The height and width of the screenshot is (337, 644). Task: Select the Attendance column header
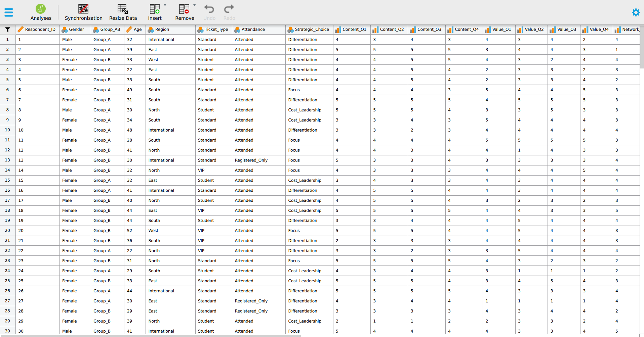tap(259, 30)
